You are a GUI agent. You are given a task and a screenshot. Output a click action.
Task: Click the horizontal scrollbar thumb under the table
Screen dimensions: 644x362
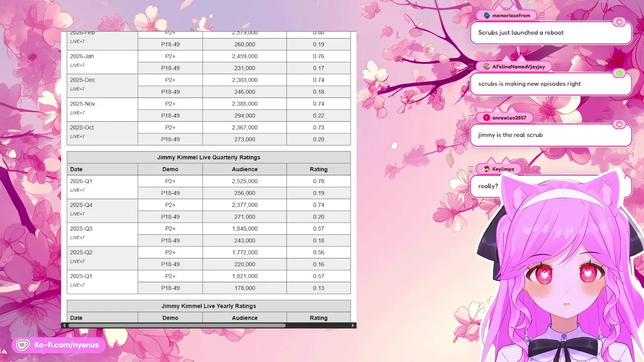177,325
